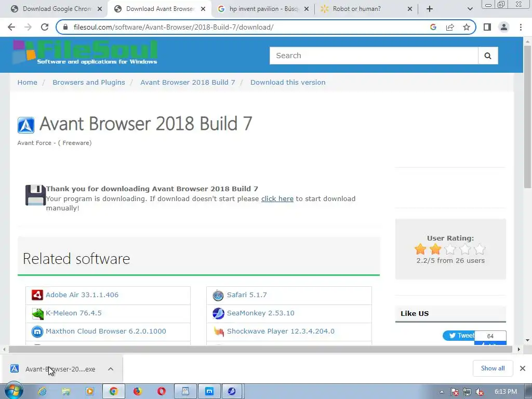Click the Action Center flag tray icon
Image resolution: width=532 pixels, height=399 pixels.
point(454,392)
